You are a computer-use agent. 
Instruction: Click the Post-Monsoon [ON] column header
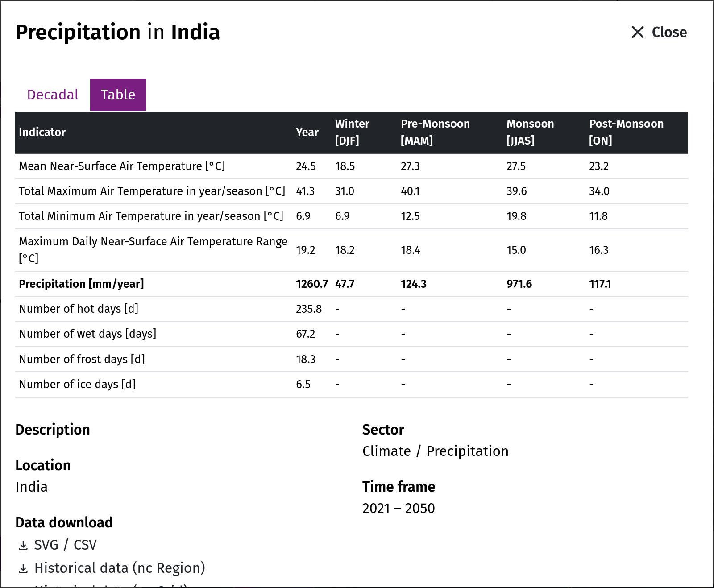[626, 132]
